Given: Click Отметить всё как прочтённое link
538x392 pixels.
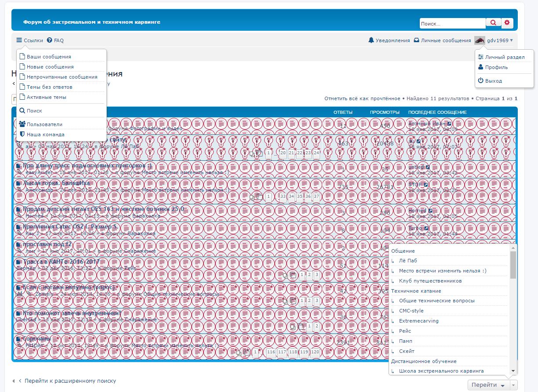Looking at the screenshot, I should [362, 98].
